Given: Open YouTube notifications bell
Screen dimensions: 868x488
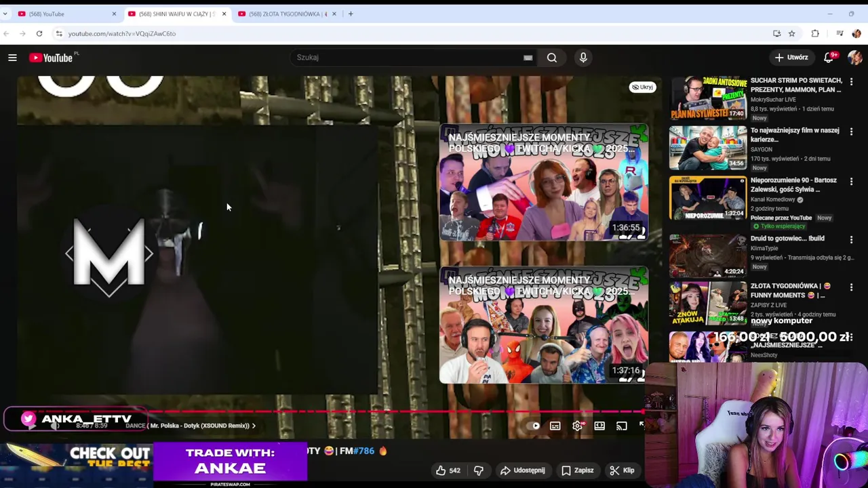Looking at the screenshot, I should (x=829, y=58).
